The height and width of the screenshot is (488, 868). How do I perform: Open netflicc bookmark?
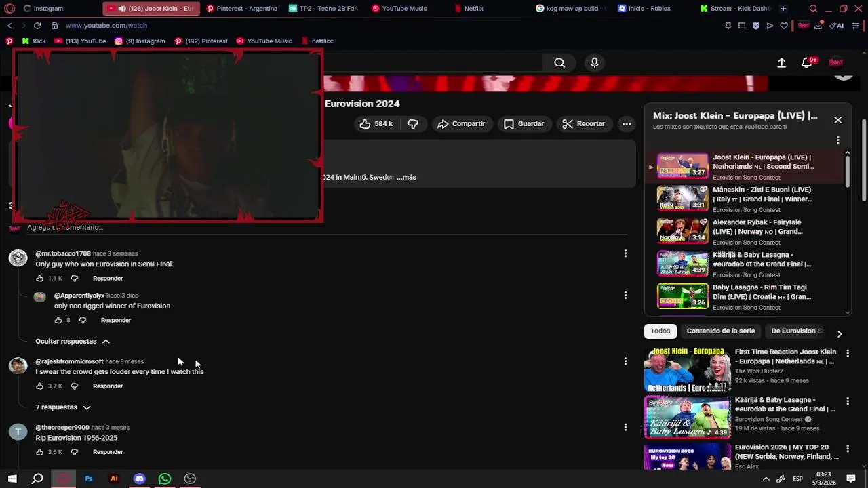317,41
